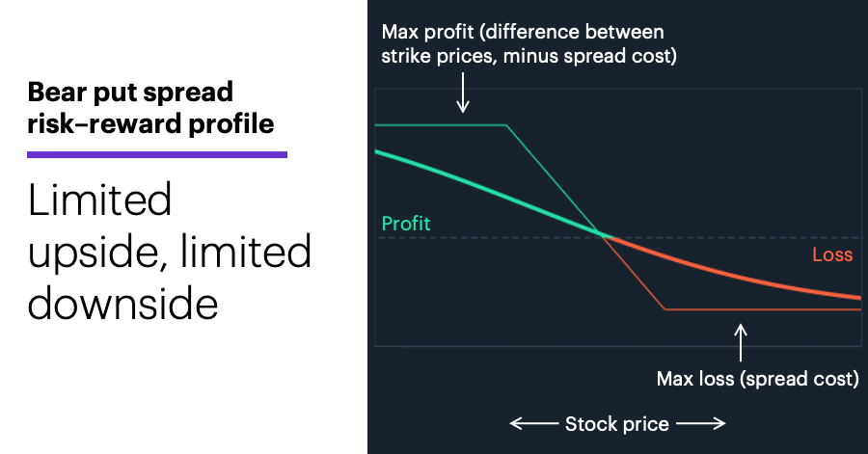Click the Stock price axis label
Screen dimensions: 868x454
[x=616, y=424]
